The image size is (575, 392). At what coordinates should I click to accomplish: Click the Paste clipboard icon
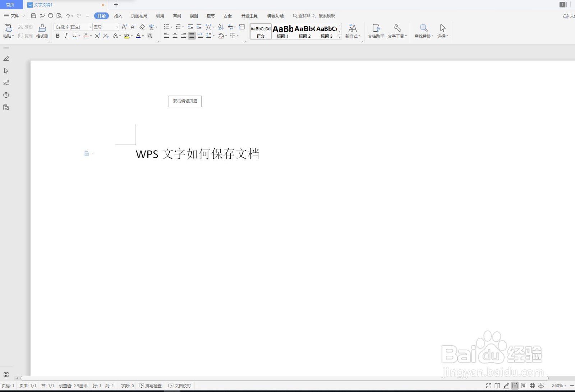(8, 28)
